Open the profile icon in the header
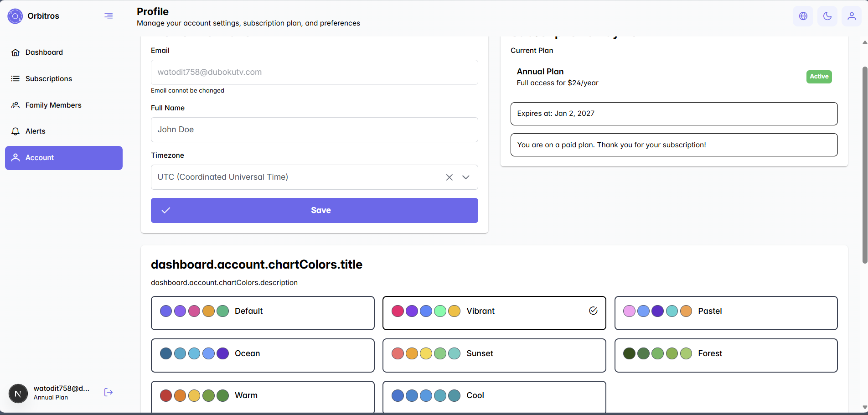Image resolution: width=868 pixels, height=415 pixels. [x=852, y=16]
